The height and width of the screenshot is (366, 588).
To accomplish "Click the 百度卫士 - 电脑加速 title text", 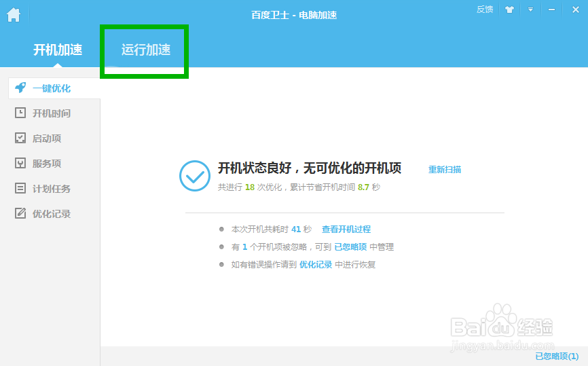I will pyautogui.click(x=294, y=15).
